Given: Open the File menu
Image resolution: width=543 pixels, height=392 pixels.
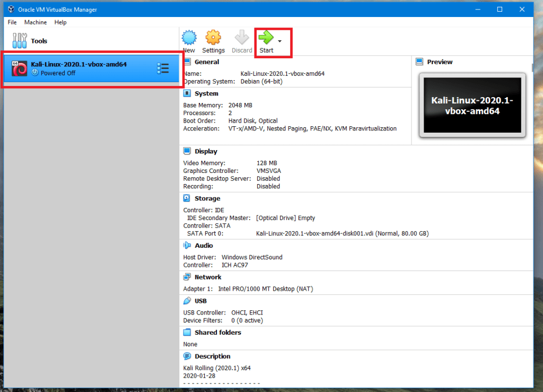Looking at the screenshot, I should [12, 22].
